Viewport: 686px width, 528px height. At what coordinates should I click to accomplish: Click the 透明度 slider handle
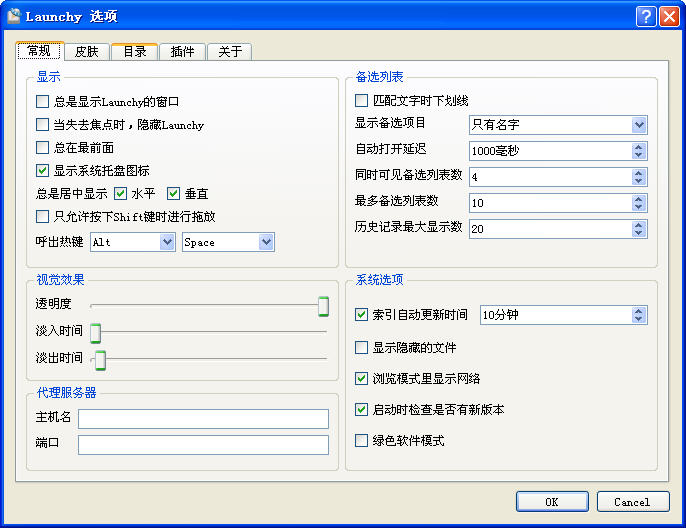coord(323,306)
